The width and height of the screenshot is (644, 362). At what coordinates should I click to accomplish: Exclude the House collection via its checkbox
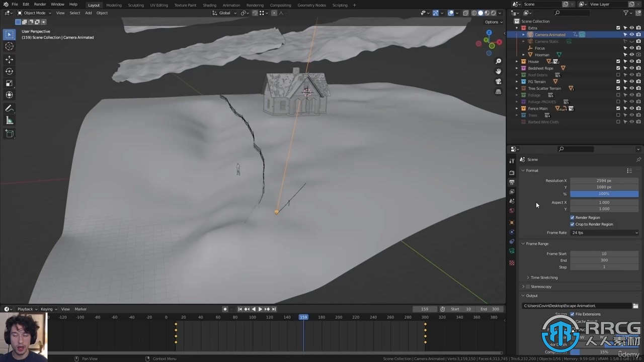pos(618,61)
